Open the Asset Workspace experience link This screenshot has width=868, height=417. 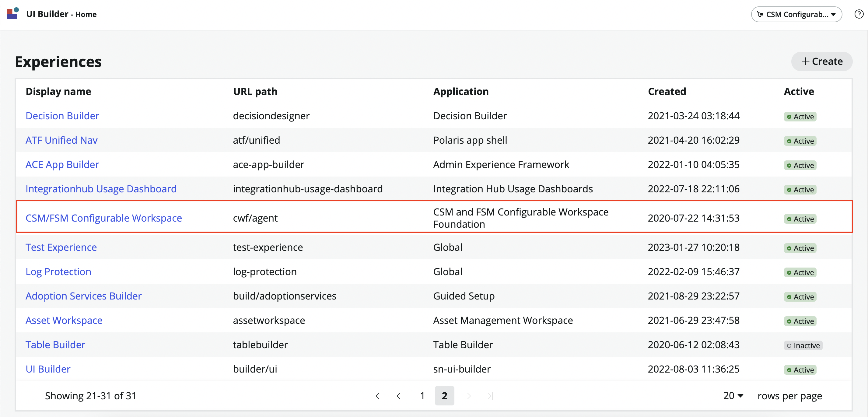pos(64,320)
